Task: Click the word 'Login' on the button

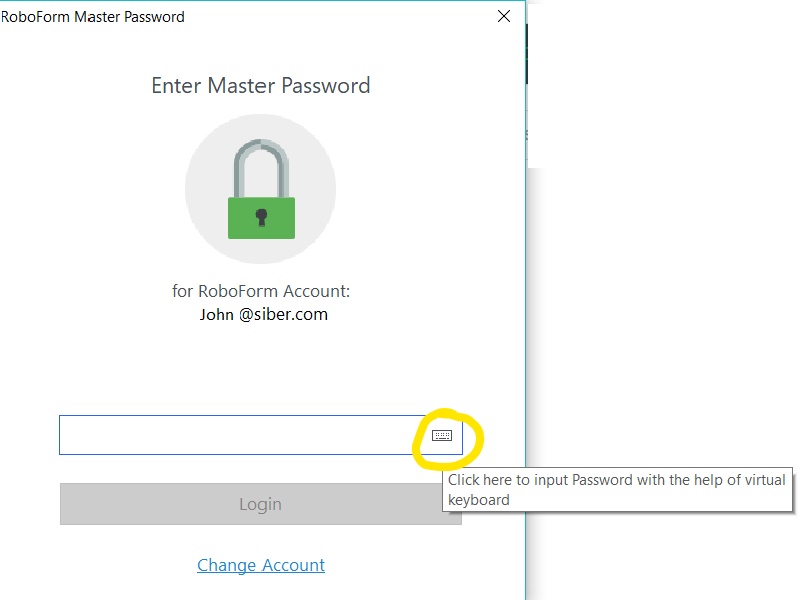Action: point(260,504)
